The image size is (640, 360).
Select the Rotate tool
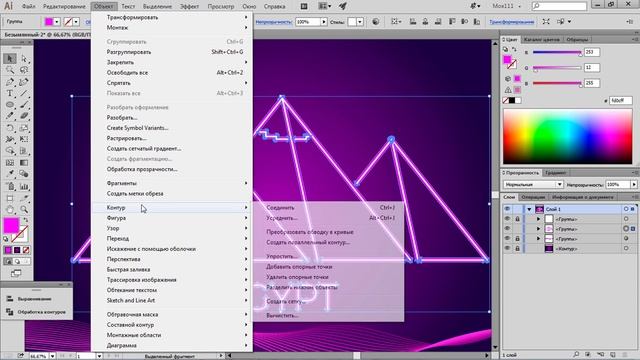click(x=10, y=128)
